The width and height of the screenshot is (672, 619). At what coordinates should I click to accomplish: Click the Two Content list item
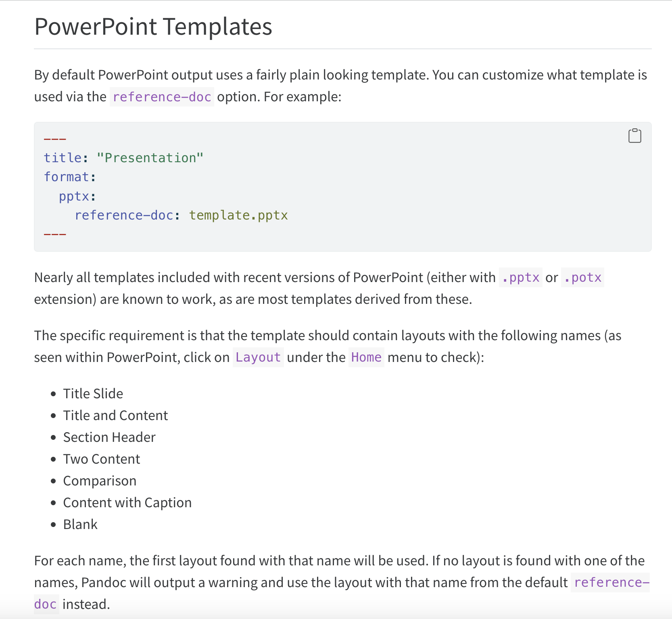(102, 459)
